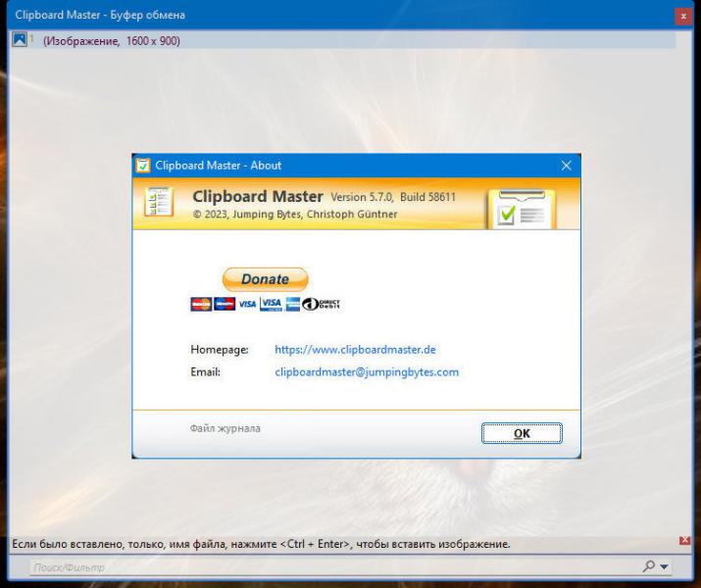Screen dimensions: 701x588
Task: Click the Direct Debit payment icon
Action: [321, 304]
